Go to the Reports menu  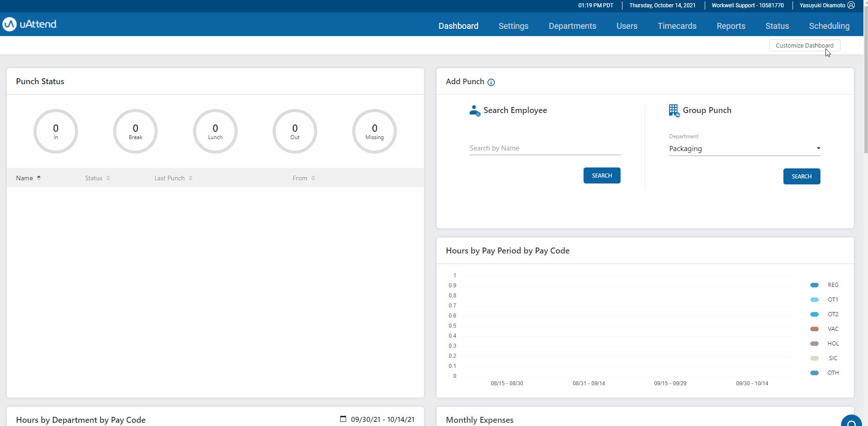[731, 26]
